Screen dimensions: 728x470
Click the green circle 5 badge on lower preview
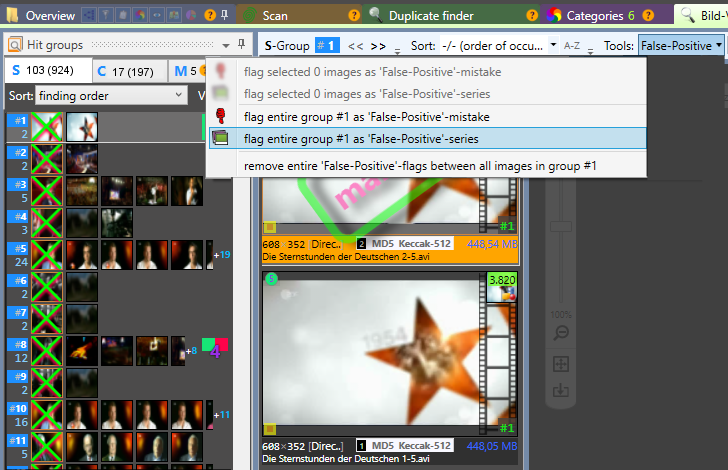[271, 279]
